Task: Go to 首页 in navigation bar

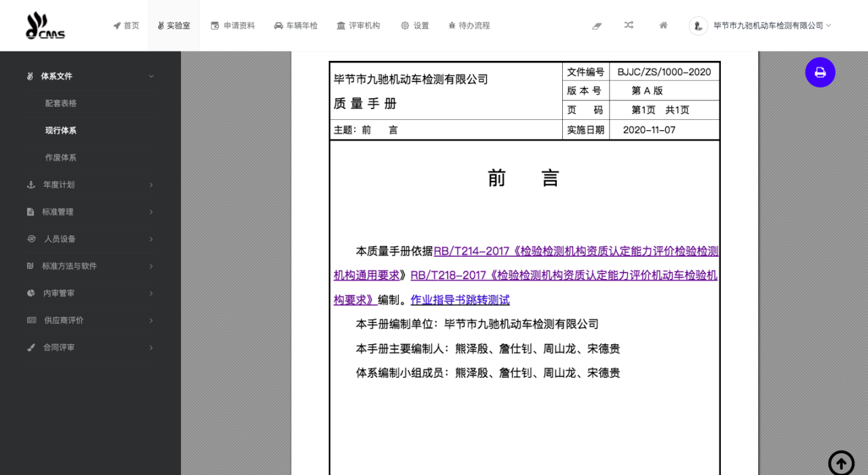Action: coord(126,26)
